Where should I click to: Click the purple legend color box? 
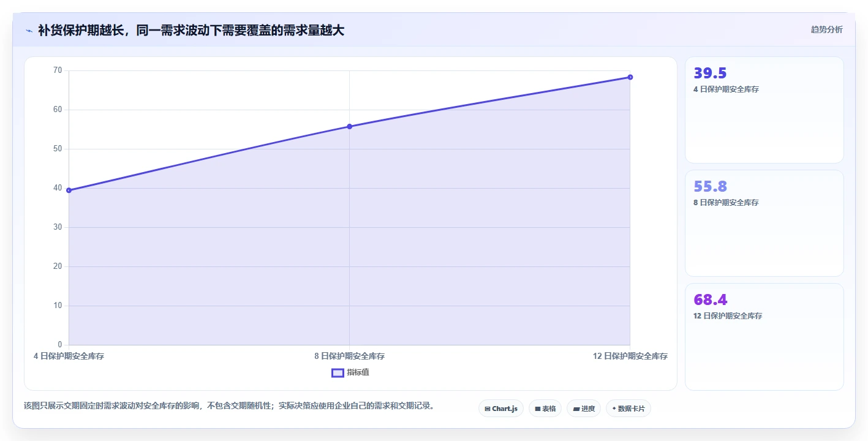tap(338, 372)
